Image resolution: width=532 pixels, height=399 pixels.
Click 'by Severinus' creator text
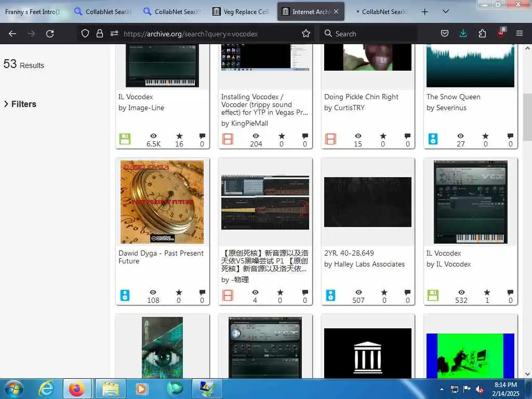click(x=446, y=108)
